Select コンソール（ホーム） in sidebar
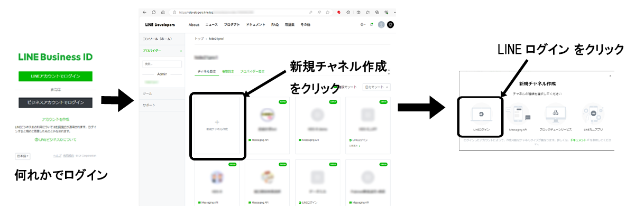Viewport: 644px width, 208px height. tap(162, 39)
